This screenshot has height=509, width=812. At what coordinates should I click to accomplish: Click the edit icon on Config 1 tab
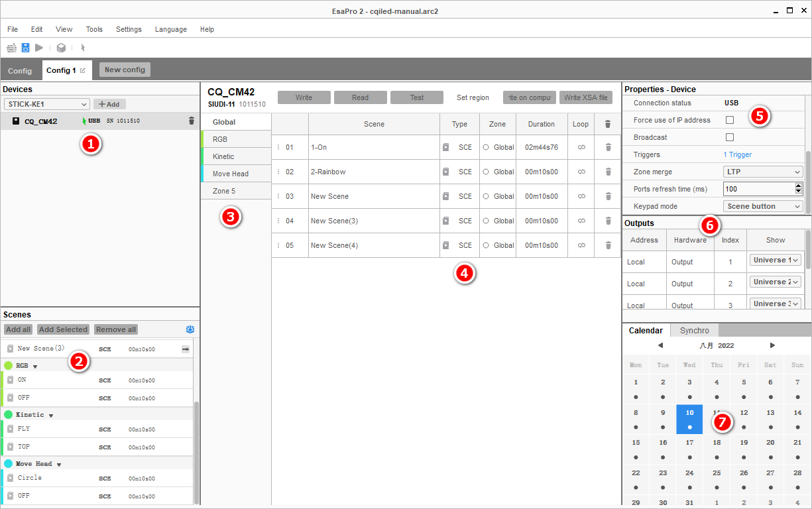pos(83,70)
